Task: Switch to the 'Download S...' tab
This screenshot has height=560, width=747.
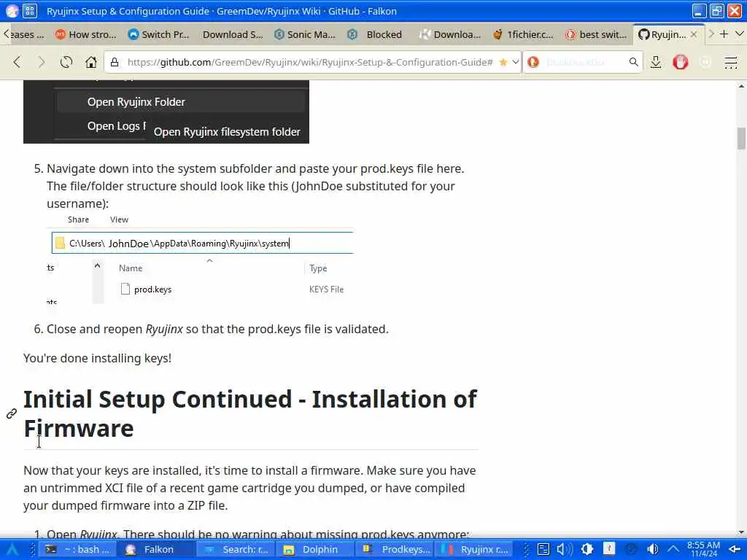Action: pyautogui.click(x=233, y=34)
